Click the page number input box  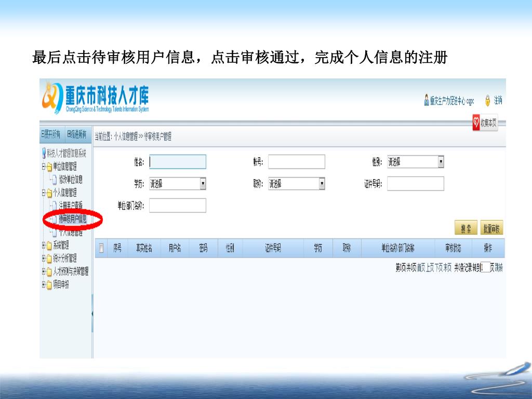tap(485, 268)
